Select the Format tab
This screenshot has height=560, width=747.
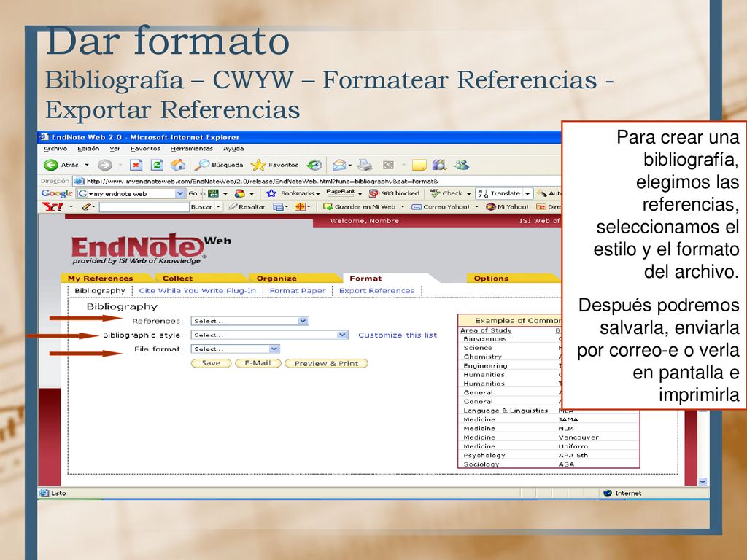coord(365,278)
